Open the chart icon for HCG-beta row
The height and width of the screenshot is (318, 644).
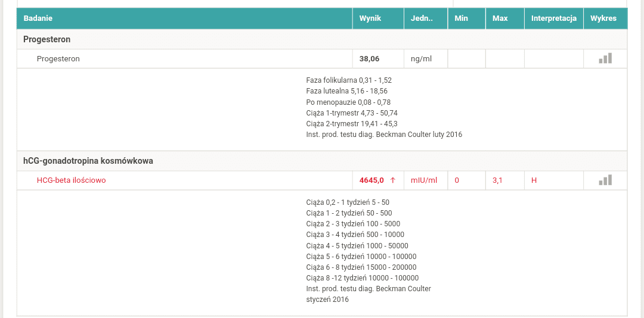605,180
